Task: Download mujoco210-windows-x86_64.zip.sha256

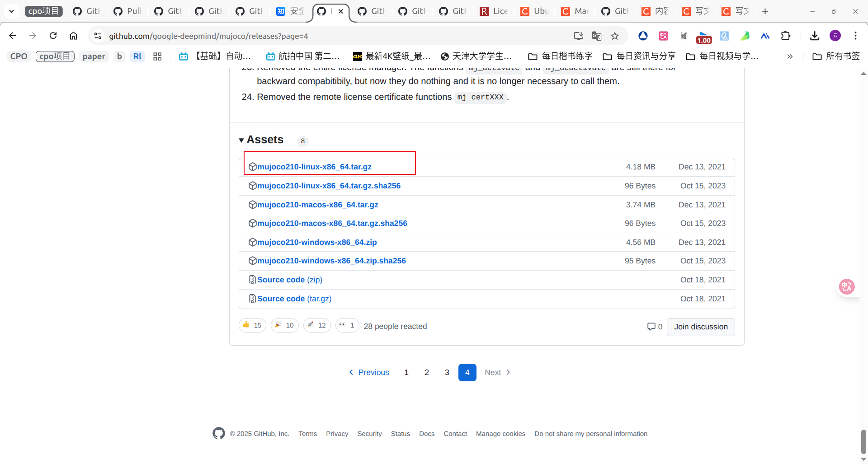Action: pyautogui.click(x=331, y=261)
